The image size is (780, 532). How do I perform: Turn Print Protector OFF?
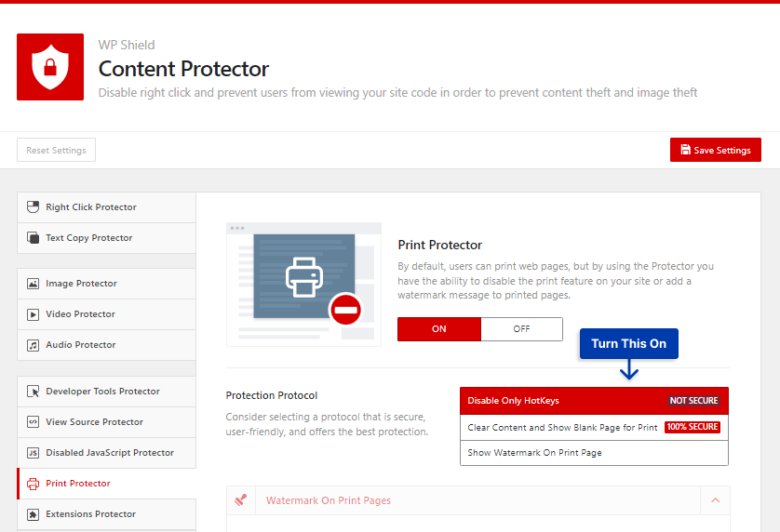[x=522, y=329]
